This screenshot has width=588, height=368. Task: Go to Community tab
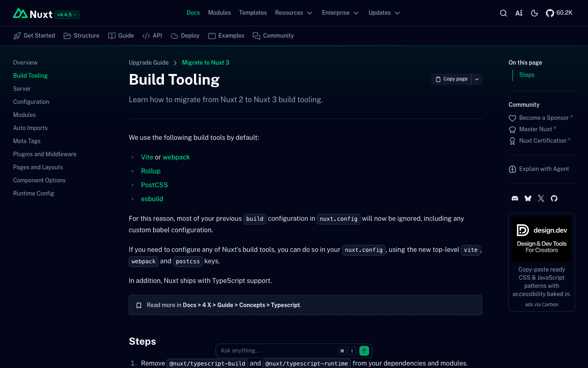pos(273,36)
